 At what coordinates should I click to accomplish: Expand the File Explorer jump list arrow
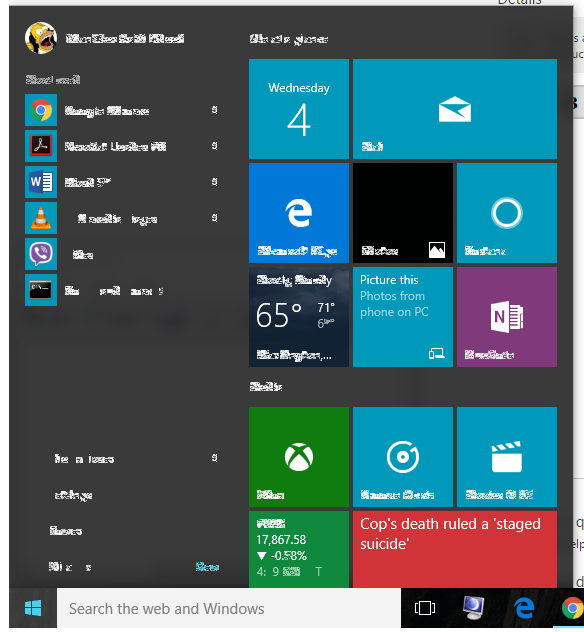pyautogui.click(x=214, y=457)
